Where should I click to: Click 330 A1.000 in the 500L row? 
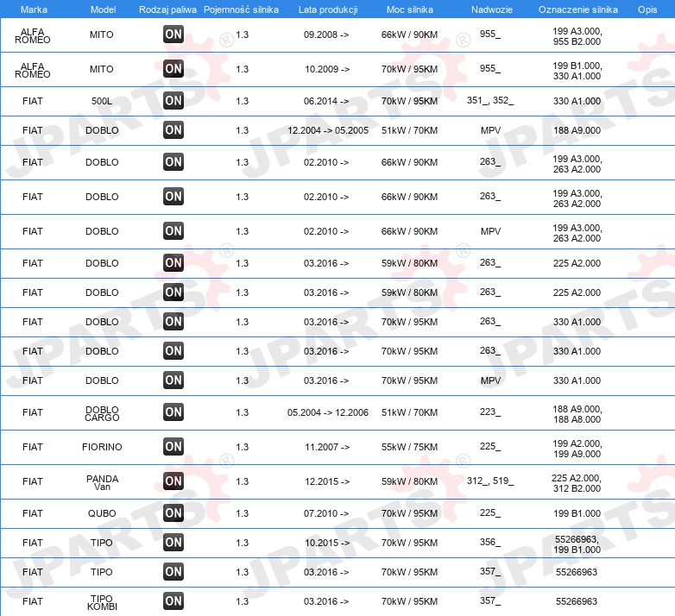coord(577,101)
